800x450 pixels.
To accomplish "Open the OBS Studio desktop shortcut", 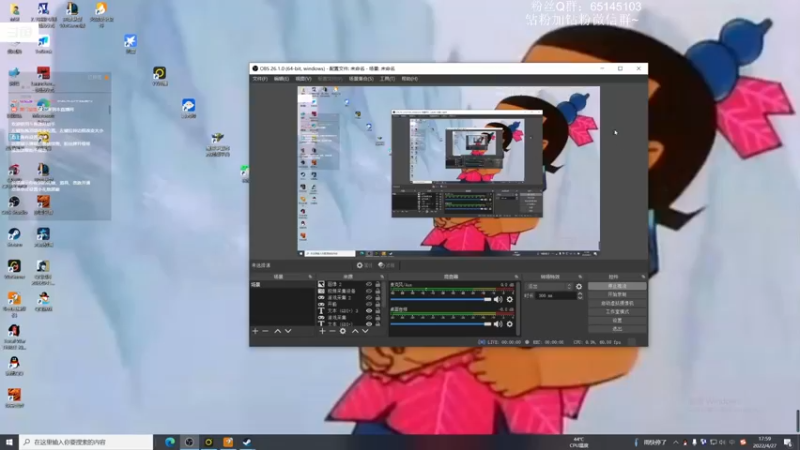I will (14, 205).
